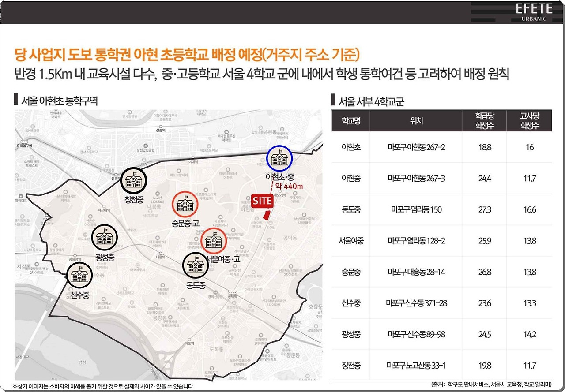The height and width of the screenshot is (392, 565).
Task: Click address 마포구 노고산동 33-1
Action: click(416, 366)
